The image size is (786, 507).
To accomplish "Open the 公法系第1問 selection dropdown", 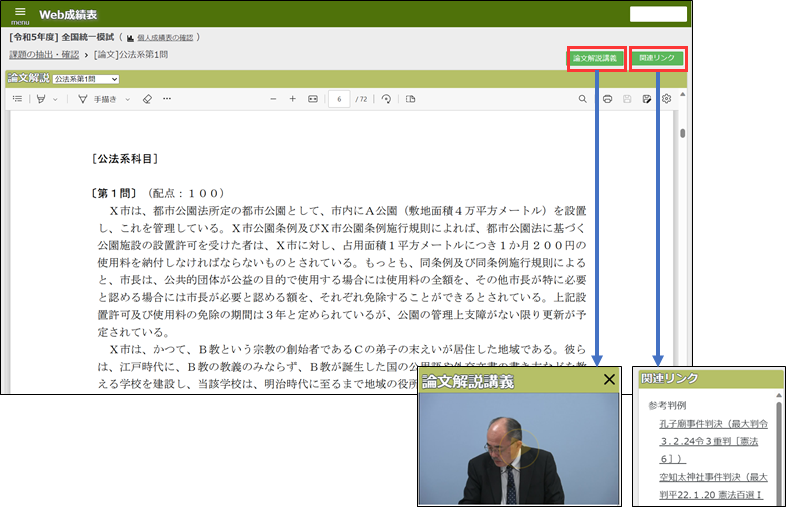I will tap(87, 78).
